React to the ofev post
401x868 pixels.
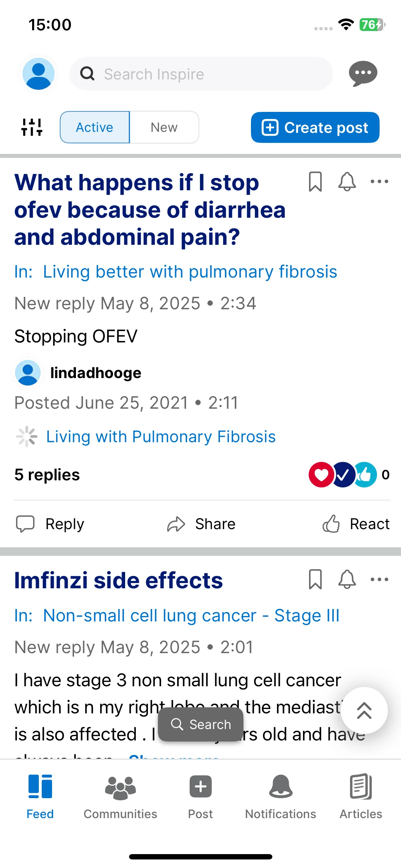pyautogui.click(x=356, y=524)
